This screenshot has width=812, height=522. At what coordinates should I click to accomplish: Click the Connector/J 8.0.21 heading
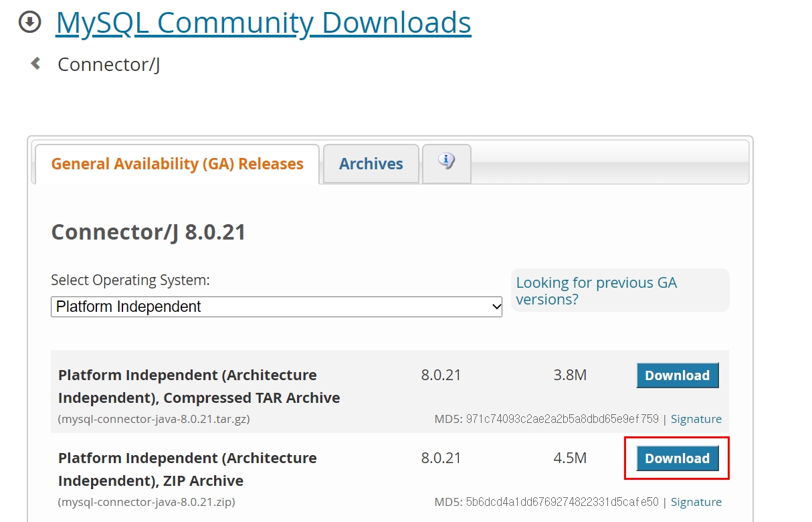148,232
